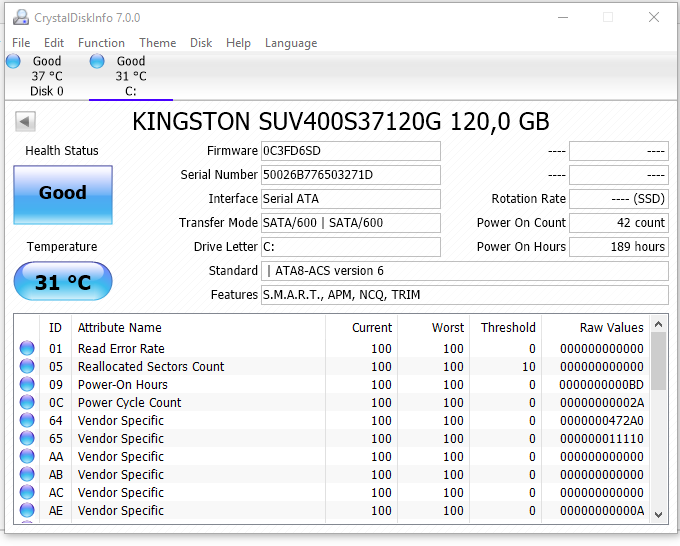This screenshot has width=680, height=546.
Task: Select the C: disk tab
Action: [x=131, y=76]
